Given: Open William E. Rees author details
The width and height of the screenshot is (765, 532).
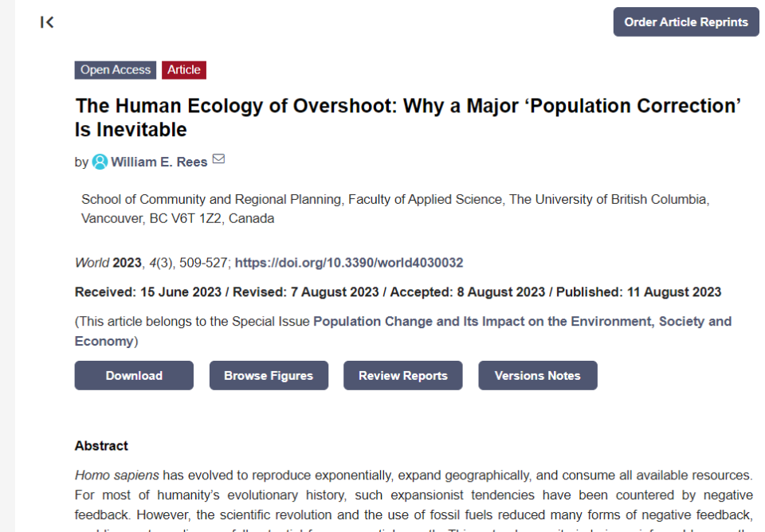Looking at the screenshot, I should coord(159,162).
